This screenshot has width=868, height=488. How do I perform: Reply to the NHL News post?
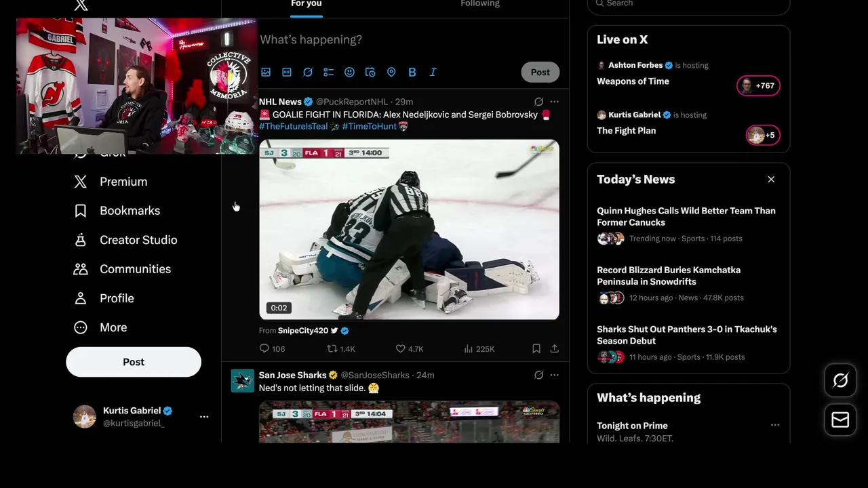pos(272,348)
